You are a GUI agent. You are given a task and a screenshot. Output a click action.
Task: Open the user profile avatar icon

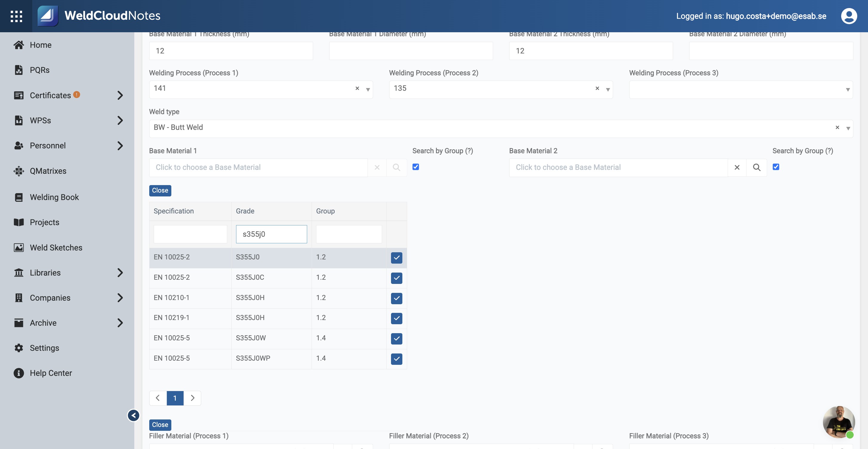click(849, 16)
